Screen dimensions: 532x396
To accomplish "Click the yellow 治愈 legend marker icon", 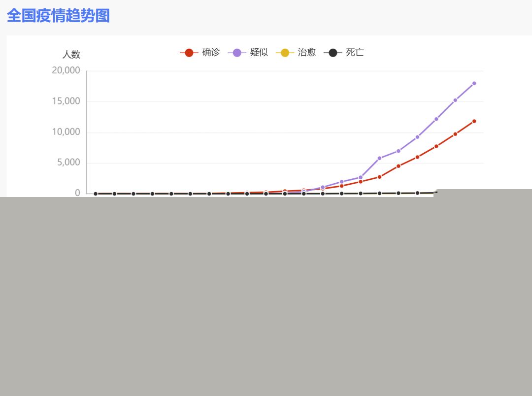I will [285, 53].
